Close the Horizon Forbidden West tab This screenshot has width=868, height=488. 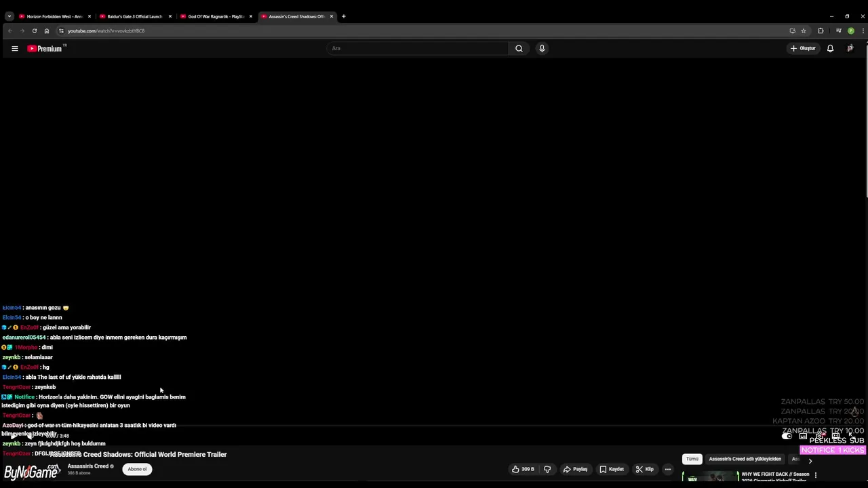[x=89, y=16]
